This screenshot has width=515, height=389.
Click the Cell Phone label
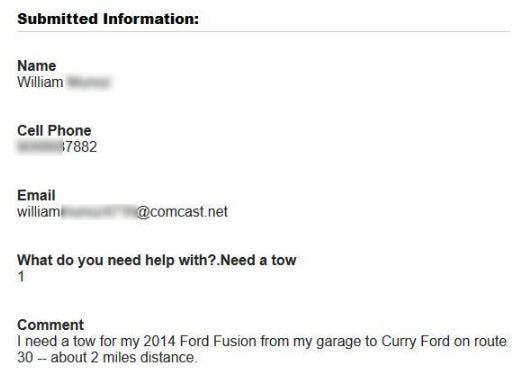click(x=54, y=130)
